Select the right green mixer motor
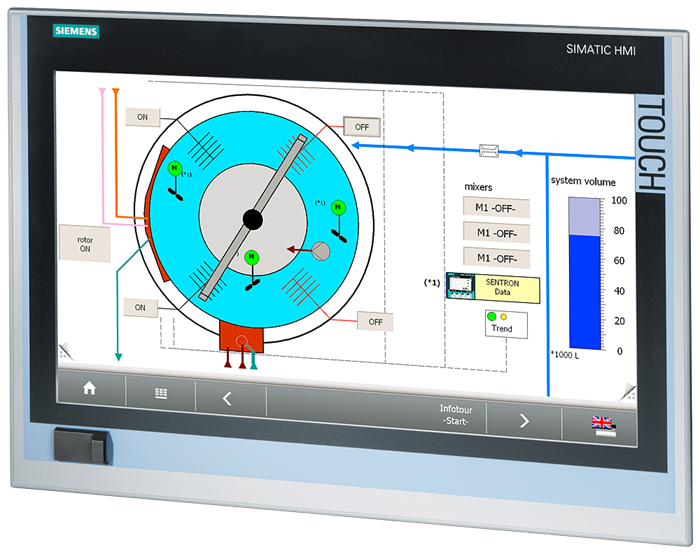700x554 pixels. pyautogui.click(x=338, y=208)
